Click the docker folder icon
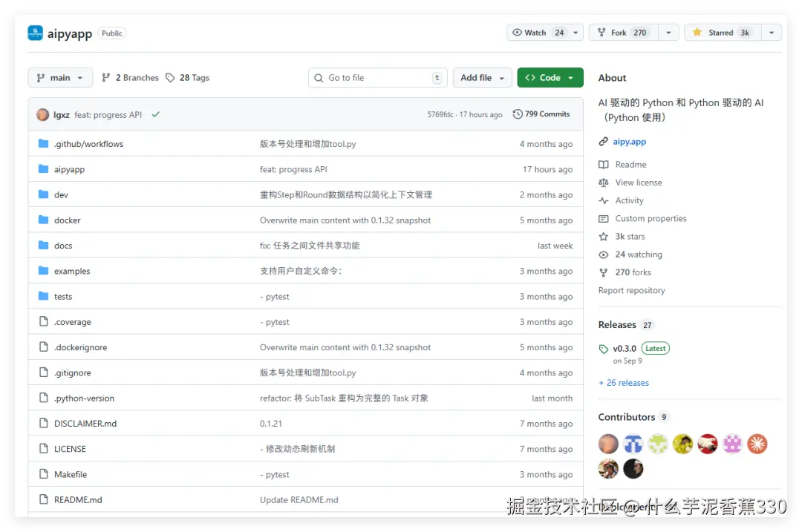Viewport: 802px width, 532px height. pos(44,220)
